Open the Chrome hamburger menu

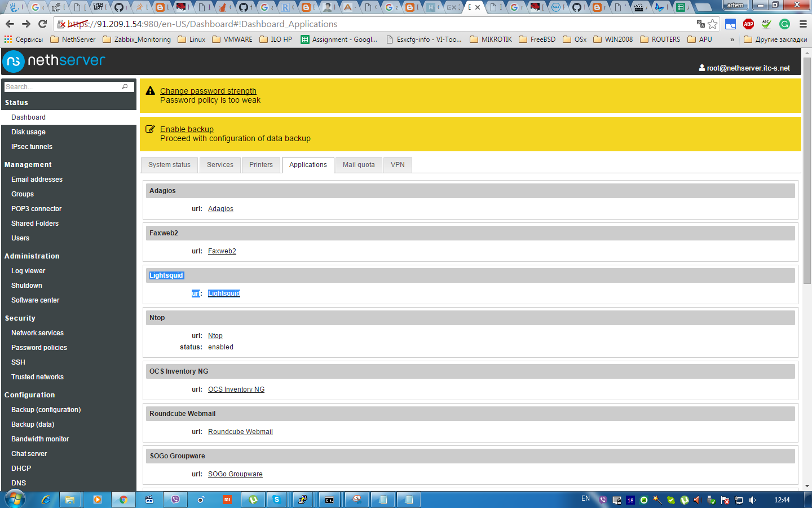point(803,24)
